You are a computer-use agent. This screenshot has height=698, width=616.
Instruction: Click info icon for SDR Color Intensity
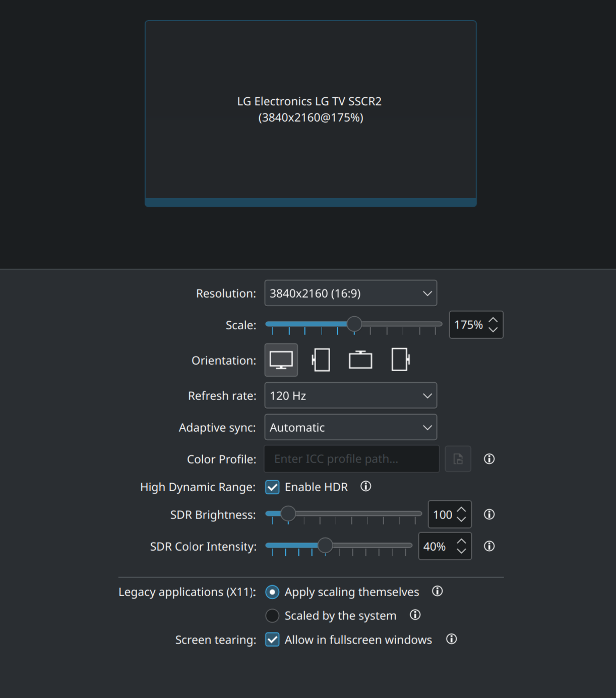489,546
